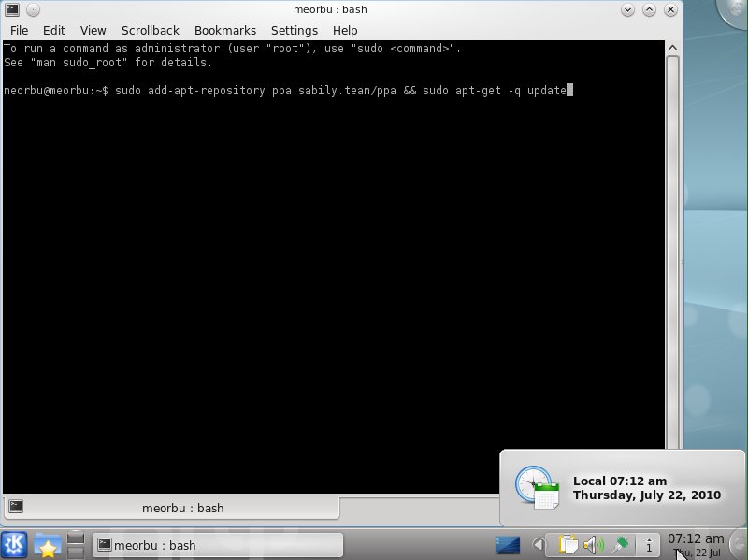The width and height of the screenshot is (748, 560).
Task: Open the Bookmarks menu
Action: tap(224, 30)
